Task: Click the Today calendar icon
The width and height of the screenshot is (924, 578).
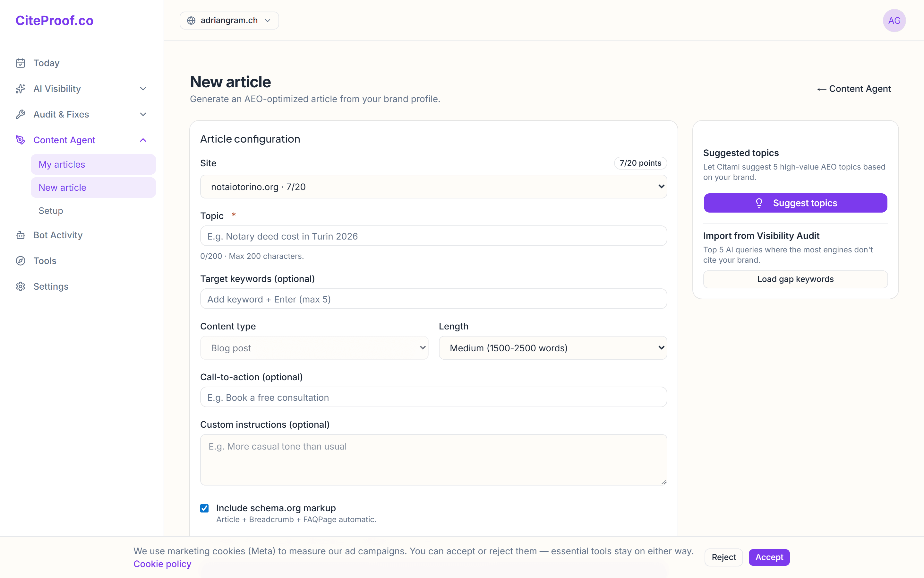Action: (21, 63)
